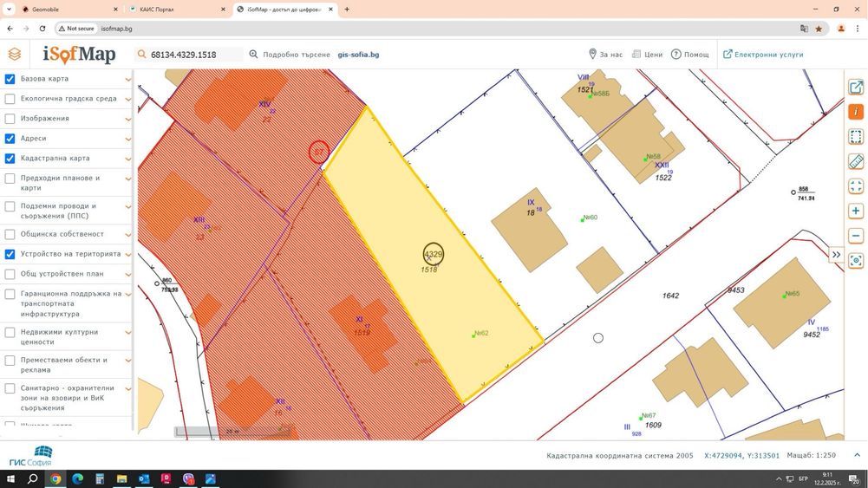Screen dimensions: 868x488
Task: Uncheck the Кадастрална карта layer
Action: [x=10, y=159]
